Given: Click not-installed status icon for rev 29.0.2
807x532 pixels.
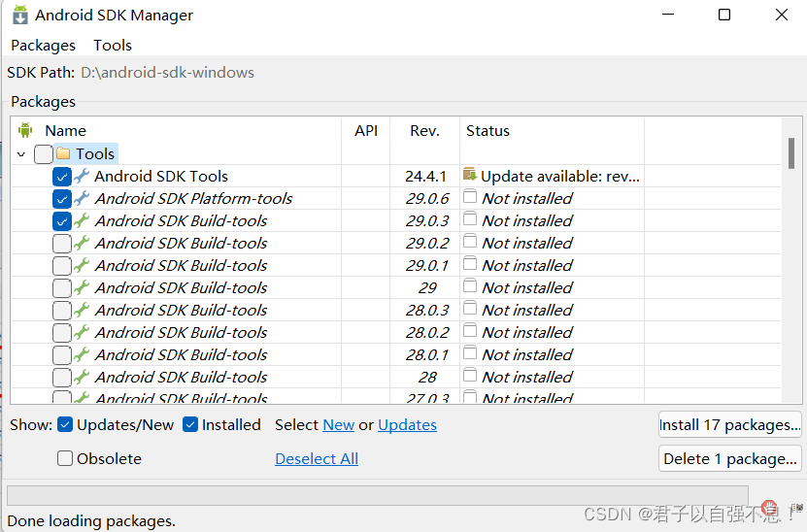Looking at the screenshot, I should click(x=469, y=242).
